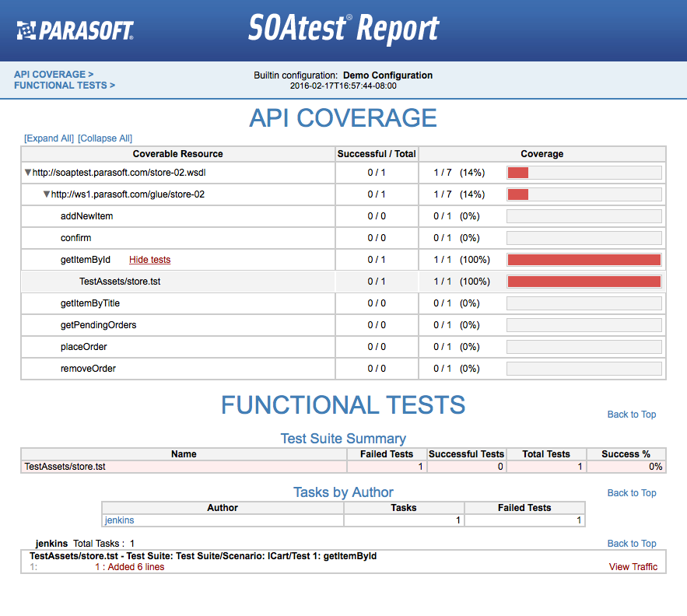This screenshot has width=687, height=616.
Task: Open the API COVERAGE navigation link
Action: [54, 75]
